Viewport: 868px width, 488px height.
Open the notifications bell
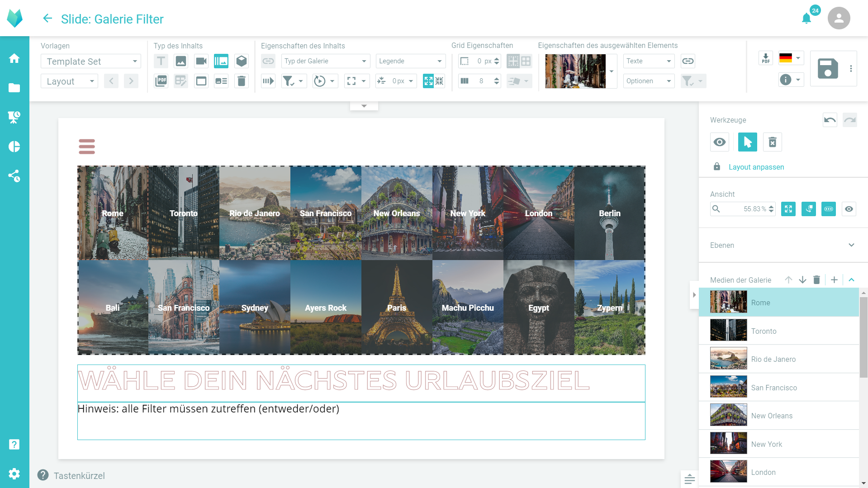pyautogui.click(x=806, y=19)
